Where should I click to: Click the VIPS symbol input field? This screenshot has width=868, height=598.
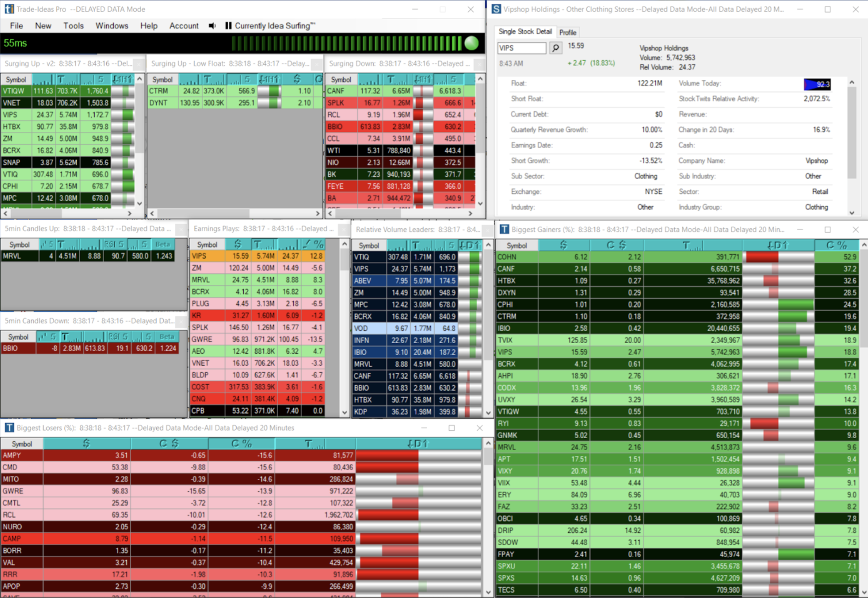click(x=521, y=48)
